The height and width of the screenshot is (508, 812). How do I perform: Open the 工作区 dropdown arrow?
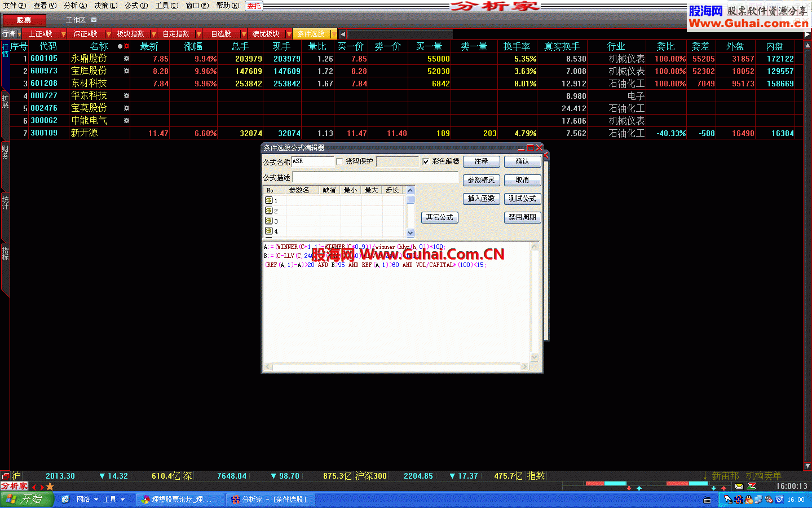pyautogui.click(x=94, y=20)
